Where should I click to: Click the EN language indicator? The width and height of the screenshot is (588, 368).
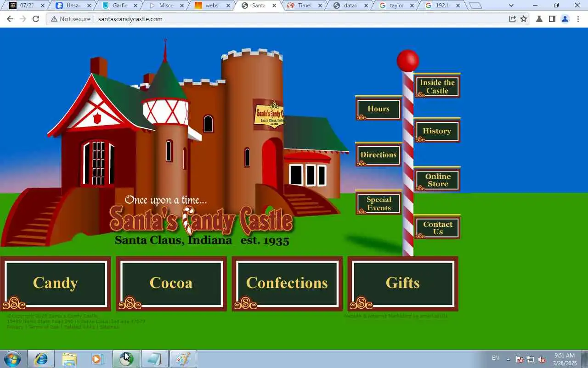click(495, 358)
